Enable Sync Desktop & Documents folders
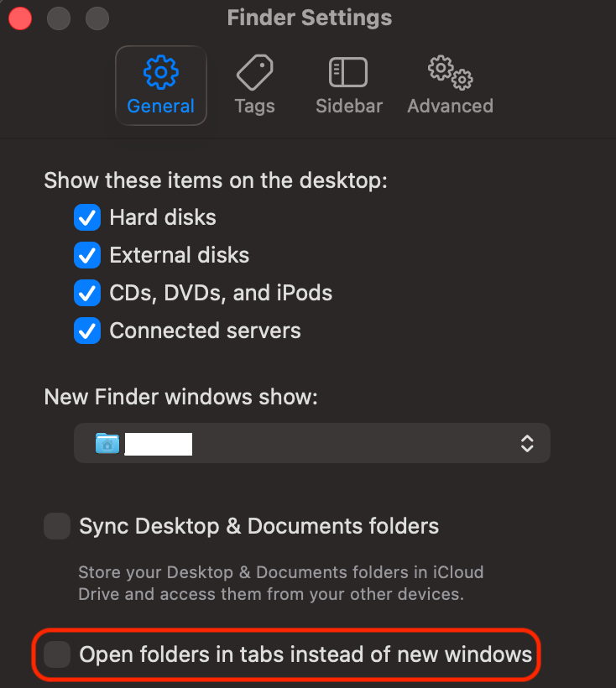The width and height of the screenshot is (616, 688). 57,526
